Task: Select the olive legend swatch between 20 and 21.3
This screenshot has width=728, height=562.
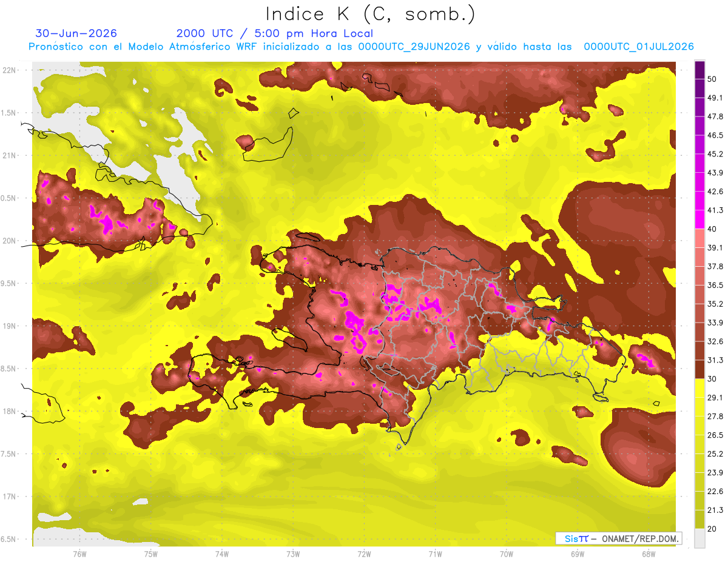Action: (699, 519)
